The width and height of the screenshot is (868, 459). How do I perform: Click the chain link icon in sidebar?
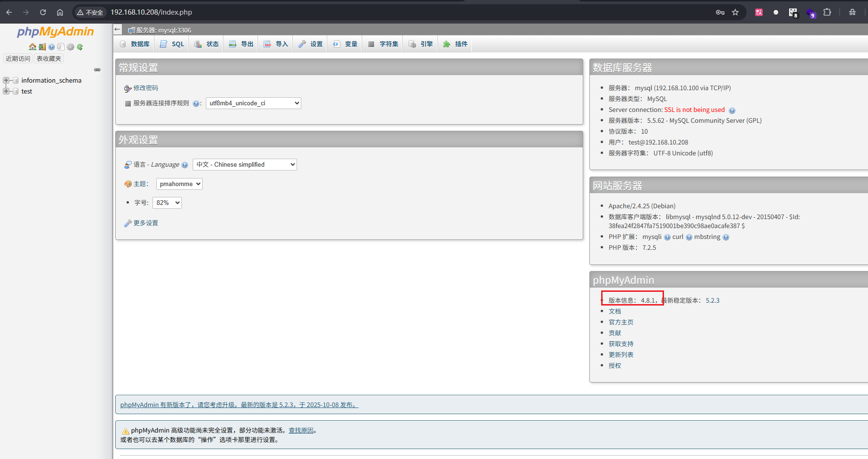point(97,69)
